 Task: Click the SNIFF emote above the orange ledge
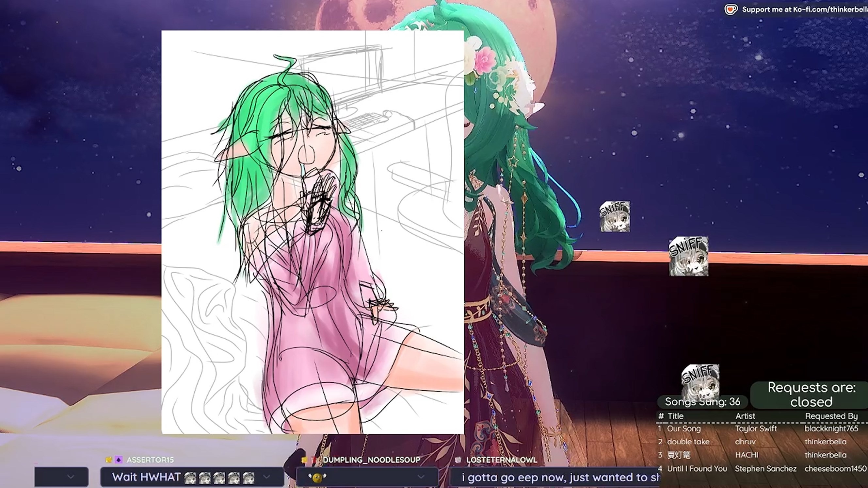click(x=688, y=256)
